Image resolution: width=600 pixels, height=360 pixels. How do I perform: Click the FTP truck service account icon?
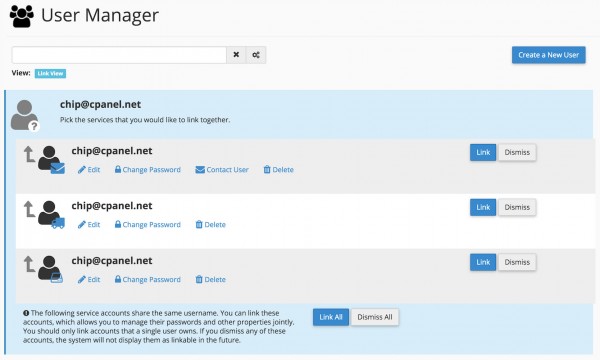(51, 215)
